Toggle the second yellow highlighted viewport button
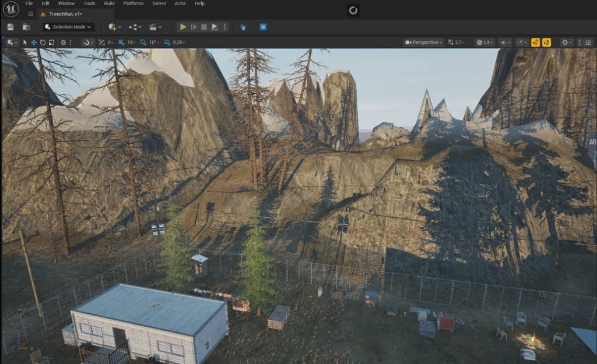Image resolution: width=597 pixels, height=364 pixels. [x=547, y=42]
